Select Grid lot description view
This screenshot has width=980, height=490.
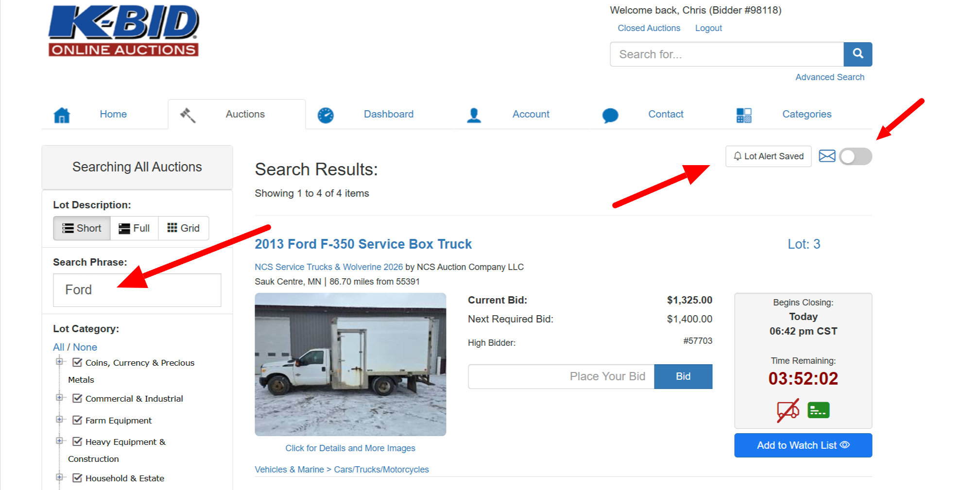tap(183, 228)
